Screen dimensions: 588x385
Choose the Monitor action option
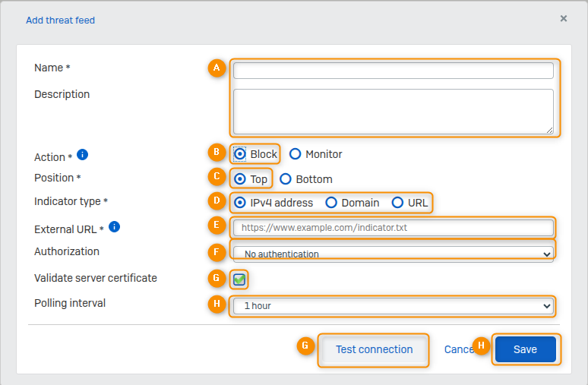(296, 154)
